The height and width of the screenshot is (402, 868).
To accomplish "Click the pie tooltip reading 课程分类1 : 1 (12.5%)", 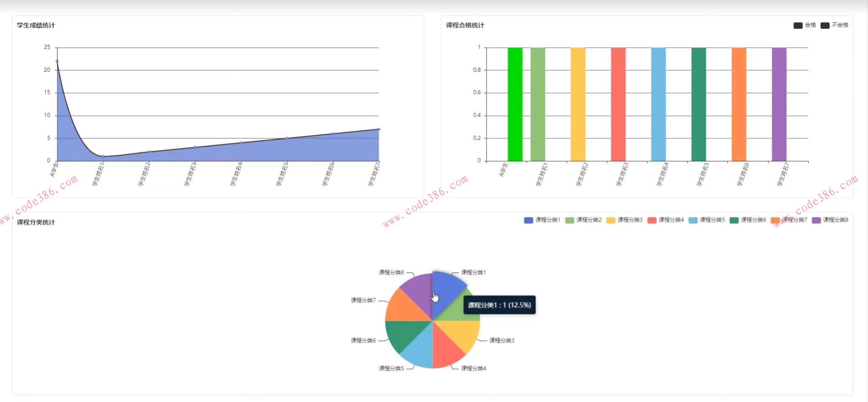I will (499, 305).
